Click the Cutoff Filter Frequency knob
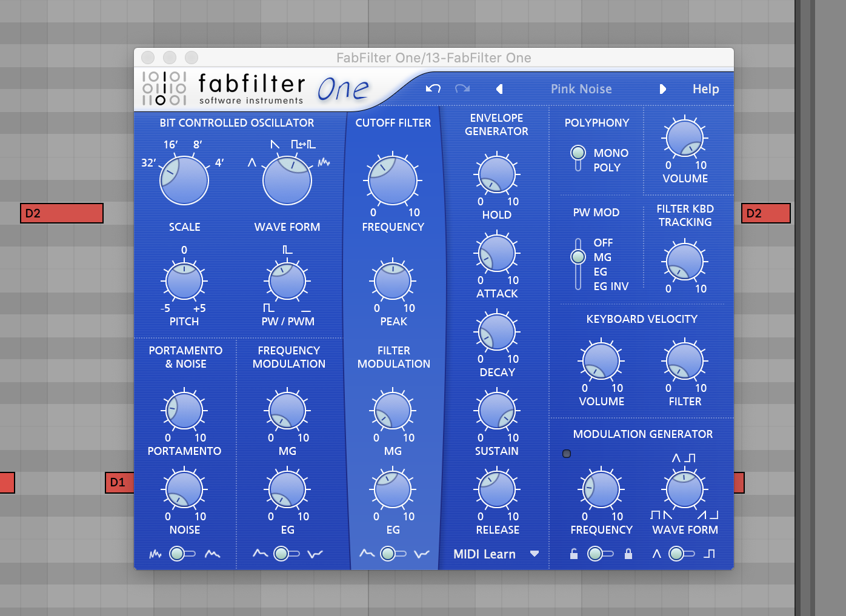 [x=393, y=180]
